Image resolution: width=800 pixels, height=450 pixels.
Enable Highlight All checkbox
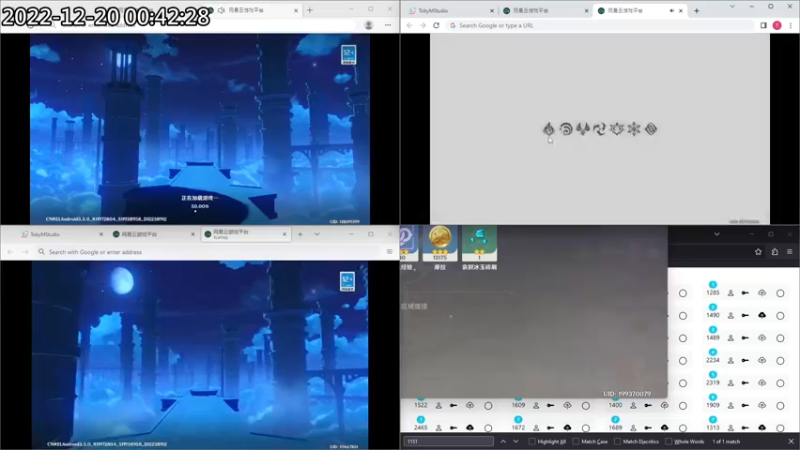(532, 441)
